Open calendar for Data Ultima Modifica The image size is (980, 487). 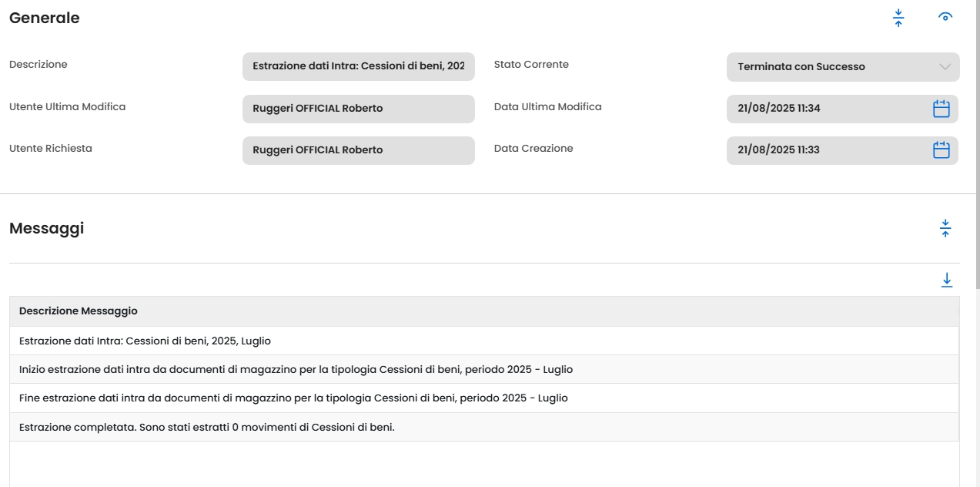click(941, 109)
